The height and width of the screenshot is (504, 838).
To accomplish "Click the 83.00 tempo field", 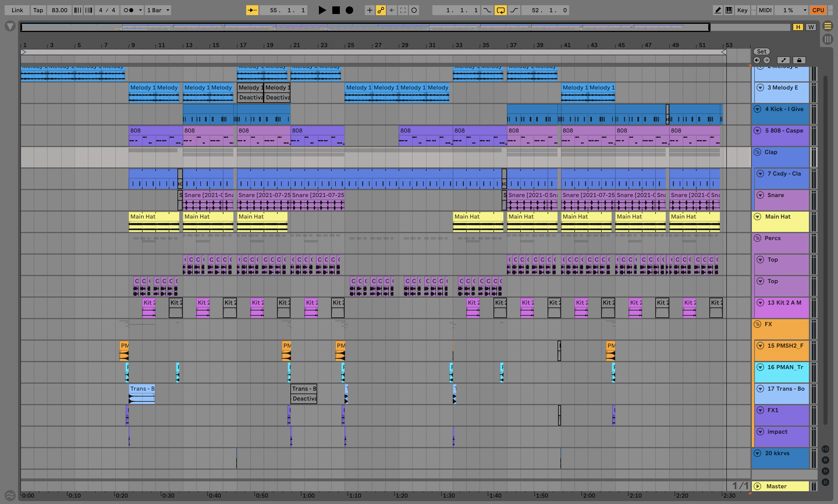I will coord(59,10).
